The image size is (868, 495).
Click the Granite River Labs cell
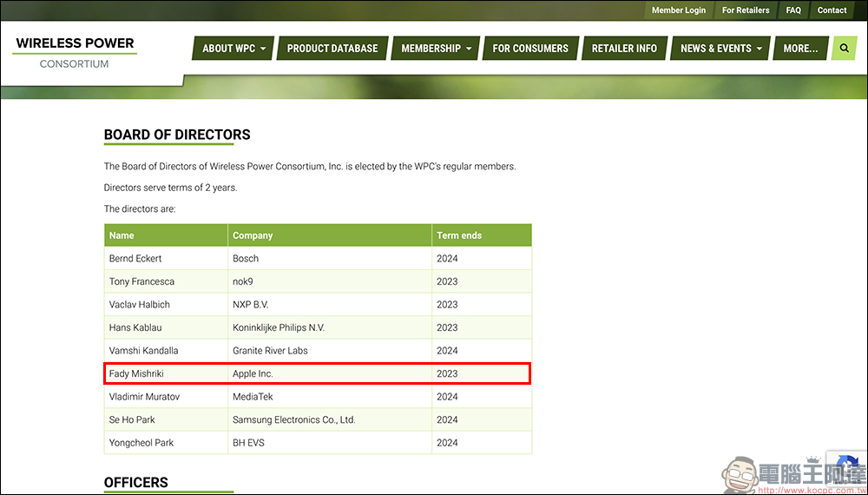pyautogui.click(x=330, y=351)
